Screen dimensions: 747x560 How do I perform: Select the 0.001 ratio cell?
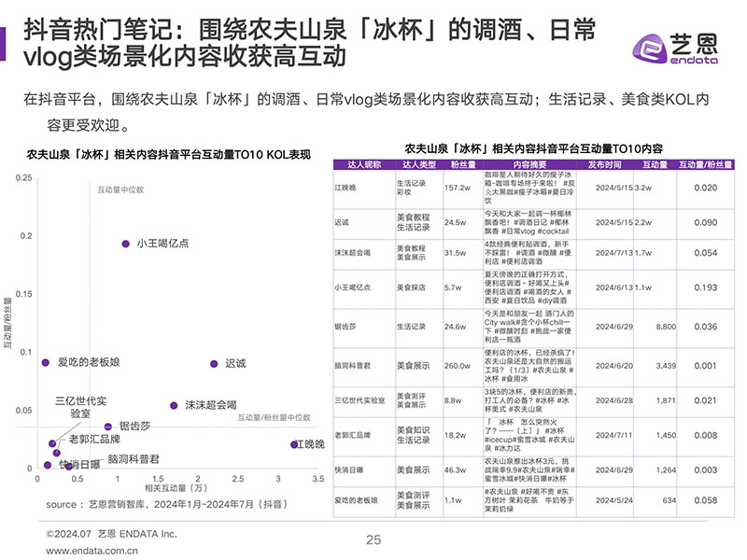click(x=706, y=366)
